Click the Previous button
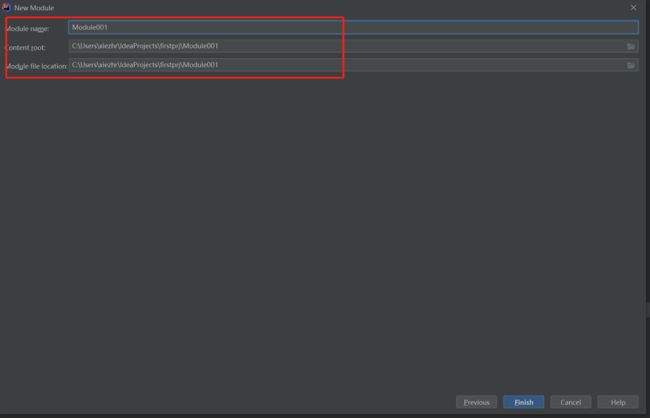Image resolution: width=650 pixels, height=418 pixels. pos(476,402)
